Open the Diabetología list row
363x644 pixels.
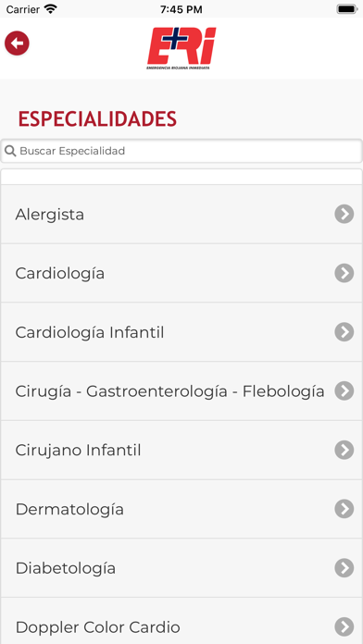click(181, 568)
